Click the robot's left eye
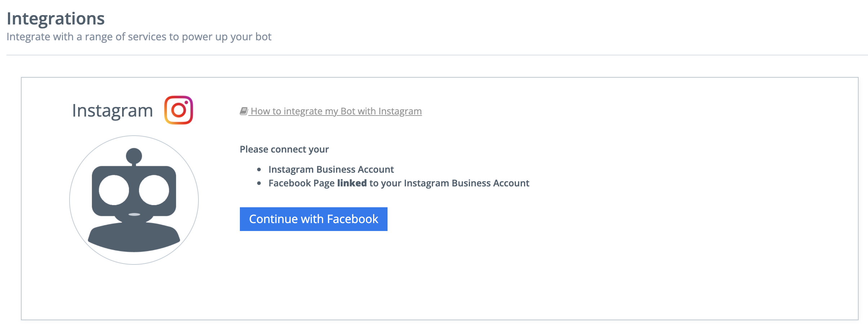868x326 pixels. [114, 190]
